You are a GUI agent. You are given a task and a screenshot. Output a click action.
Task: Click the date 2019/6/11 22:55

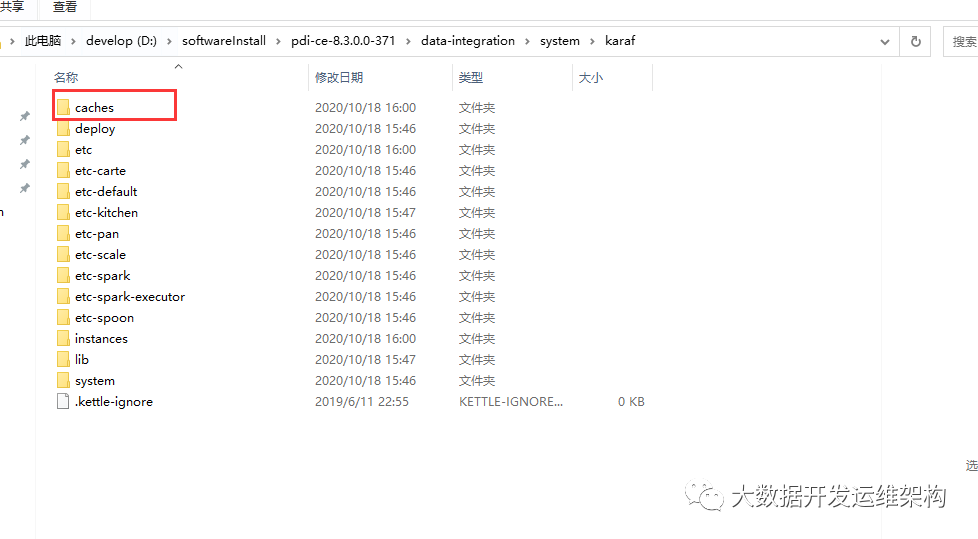[362, 402]
